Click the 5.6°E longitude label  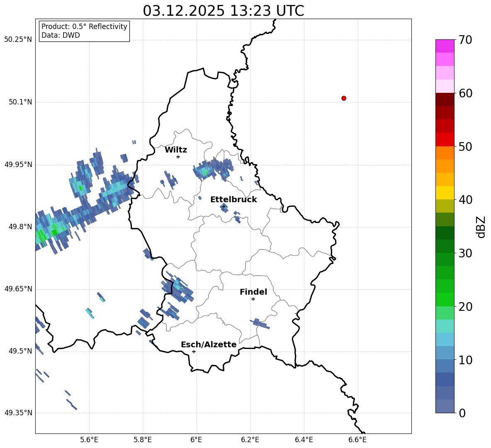tap(89, 440)
